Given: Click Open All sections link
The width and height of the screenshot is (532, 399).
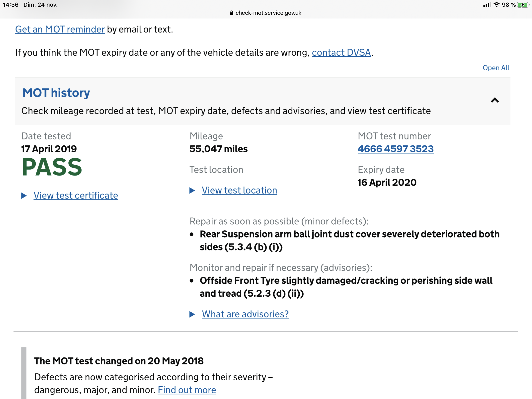Looking at the screenshot, I should coord(496,68).
